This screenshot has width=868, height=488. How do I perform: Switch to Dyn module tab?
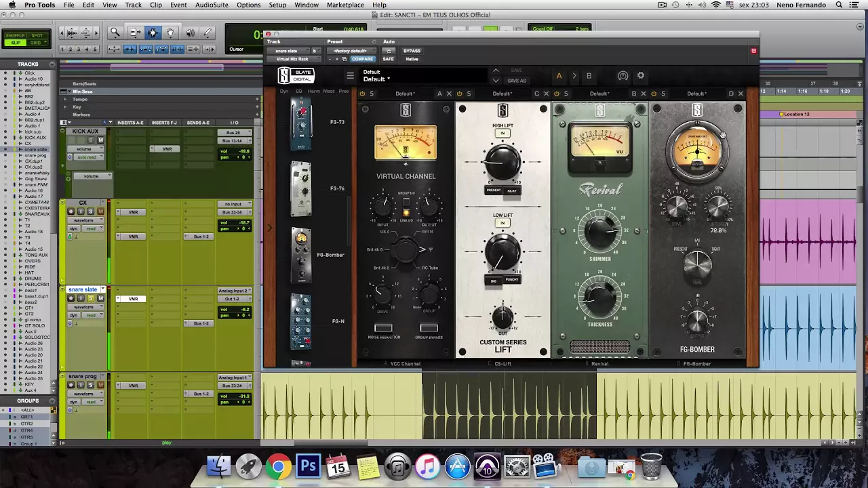pyautogui.click(x=284, y=91)
